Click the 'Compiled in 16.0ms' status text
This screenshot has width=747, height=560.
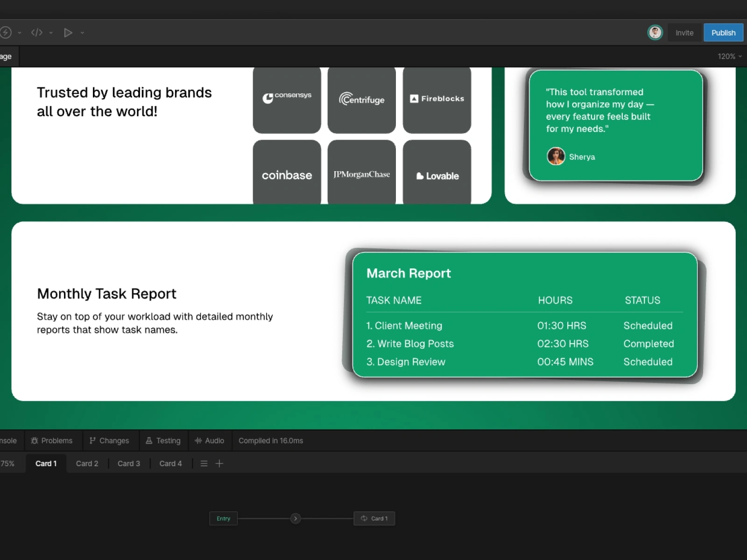click(271, 441)
